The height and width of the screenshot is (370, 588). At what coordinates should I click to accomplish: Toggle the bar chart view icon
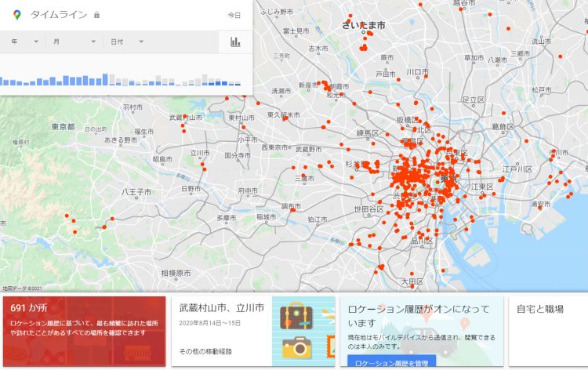[x=235, y=42]
